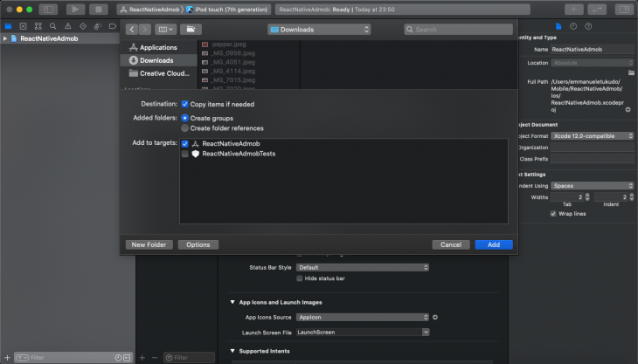Toggle Wrap lines checkbox
Screen dimensions: 638x364
[553, 214]
